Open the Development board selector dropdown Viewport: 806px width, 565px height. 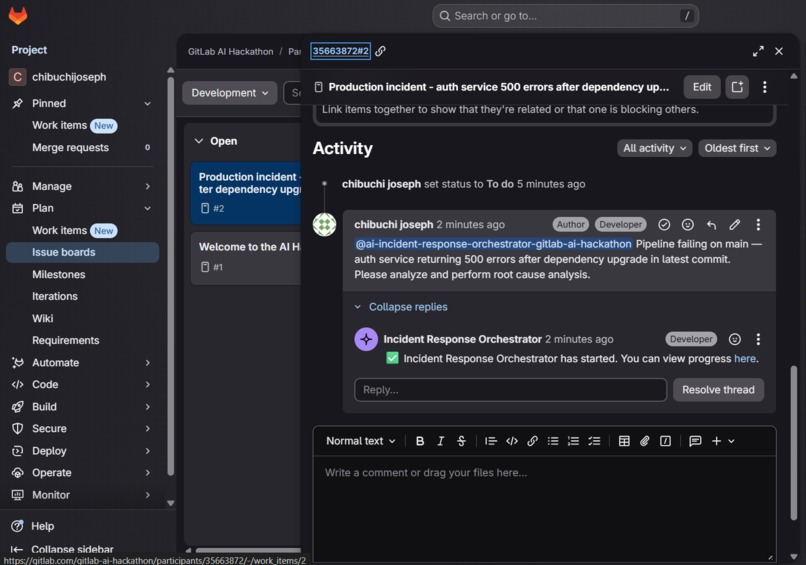pyautogui.click(x=230, y=93)
